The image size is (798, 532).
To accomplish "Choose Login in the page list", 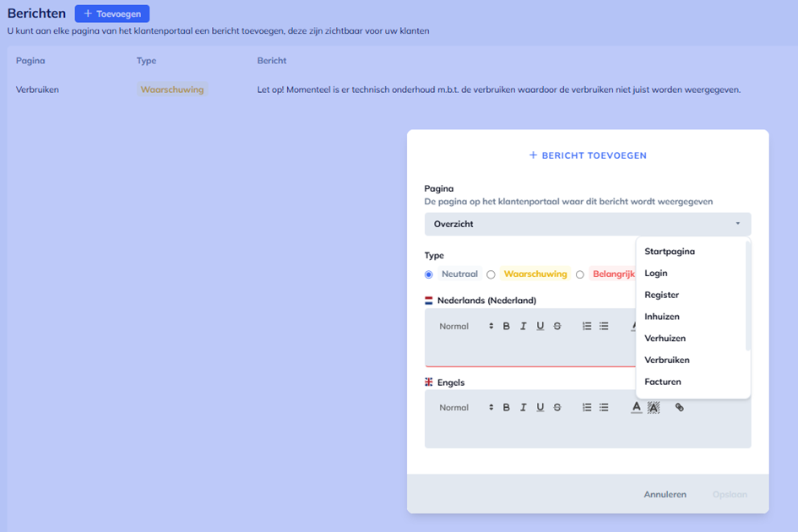I will (x=655, y=274).
